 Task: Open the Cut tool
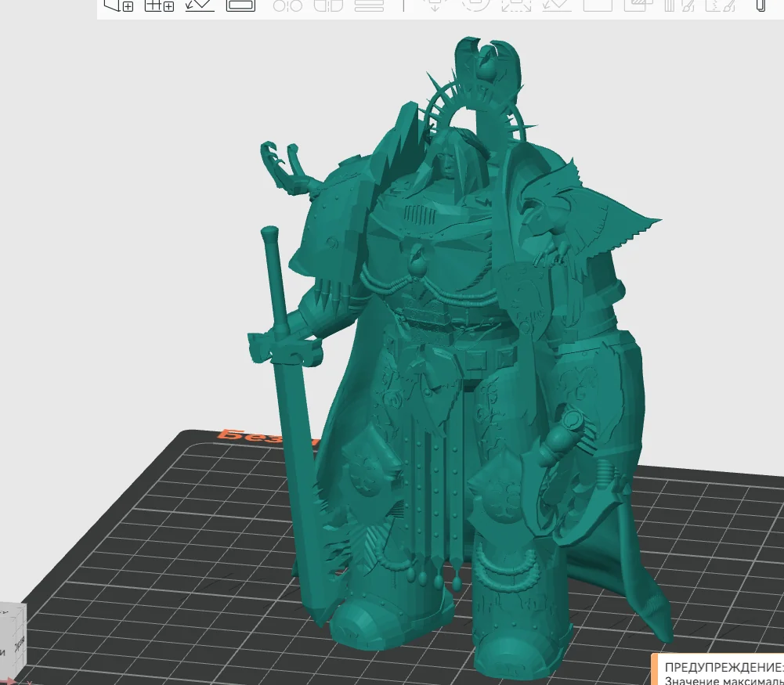pos(598,5)
